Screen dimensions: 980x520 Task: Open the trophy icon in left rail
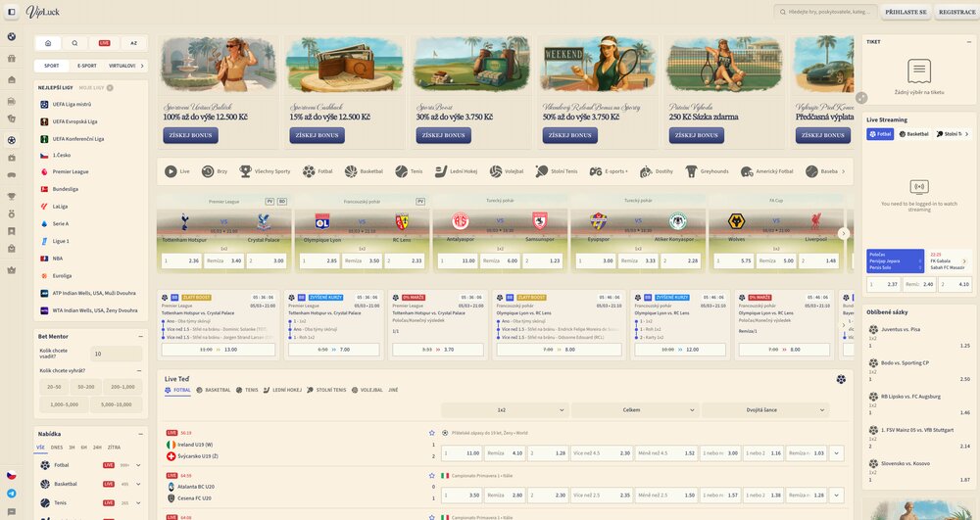click(11, 196)
